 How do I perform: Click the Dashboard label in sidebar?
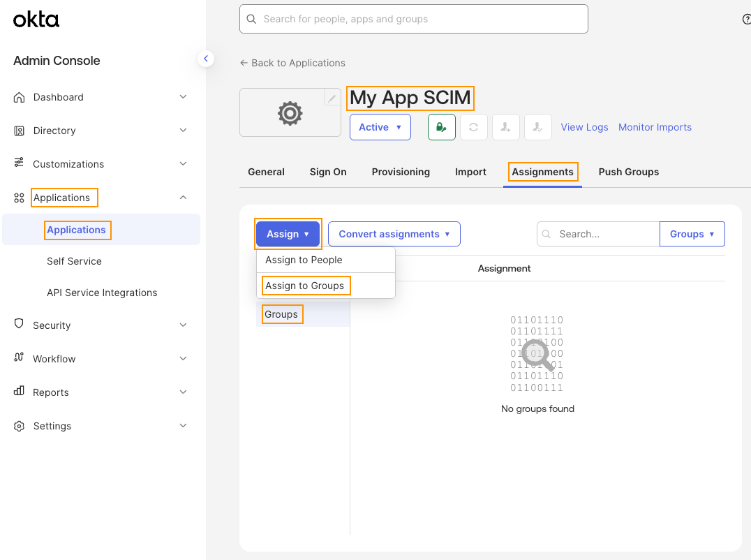point(59,97)
